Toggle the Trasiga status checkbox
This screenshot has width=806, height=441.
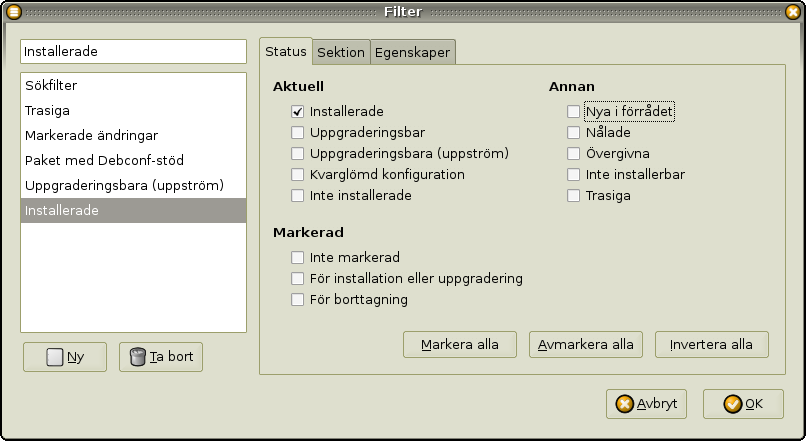[573, 196]
